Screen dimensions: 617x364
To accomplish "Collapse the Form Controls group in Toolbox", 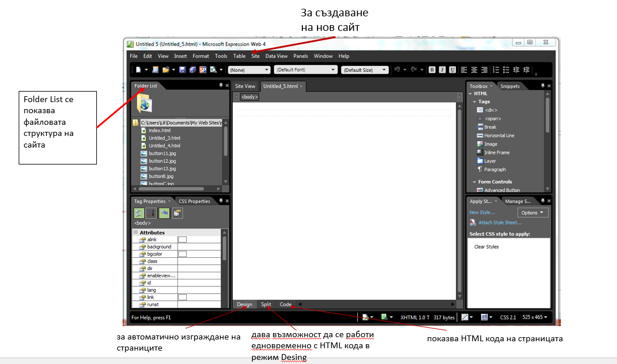I will pos(475,181).
